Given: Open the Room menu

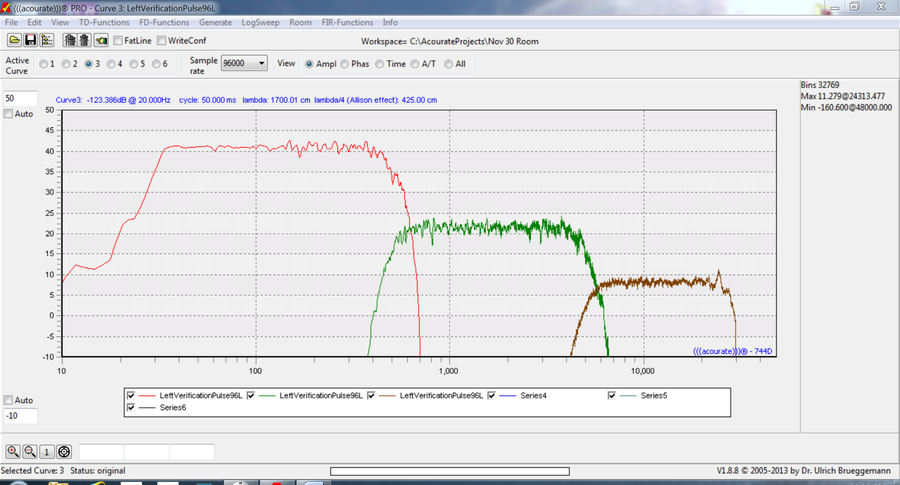Looking at the screenshot, I should [x=301, y=22].
